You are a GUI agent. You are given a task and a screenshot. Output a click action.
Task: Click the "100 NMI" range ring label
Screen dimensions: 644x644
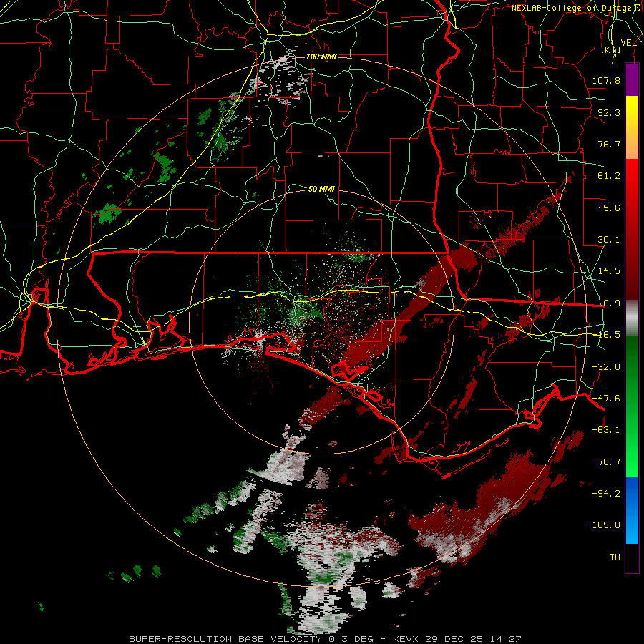[x=321, y=57]
